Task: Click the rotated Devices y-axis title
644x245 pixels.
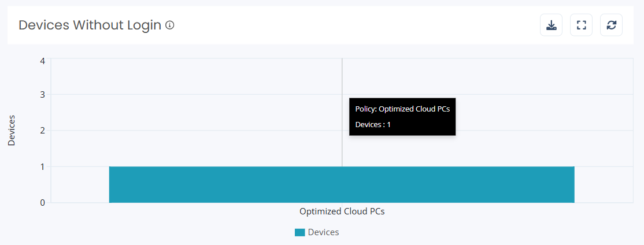Action: [12, 131]
